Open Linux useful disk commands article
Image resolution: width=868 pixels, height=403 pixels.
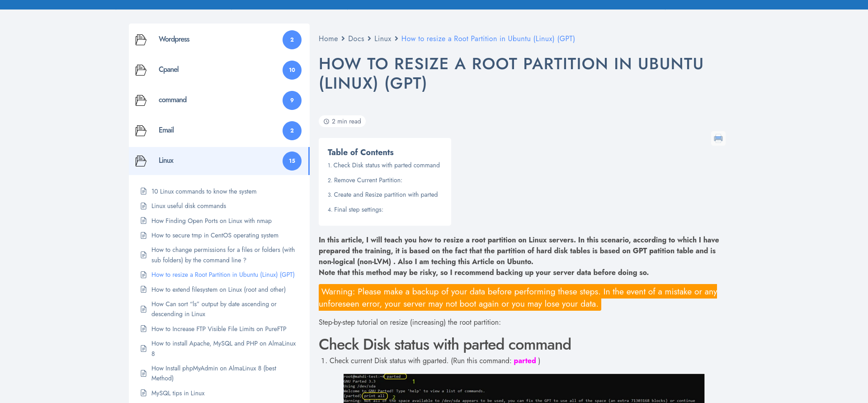189,206
